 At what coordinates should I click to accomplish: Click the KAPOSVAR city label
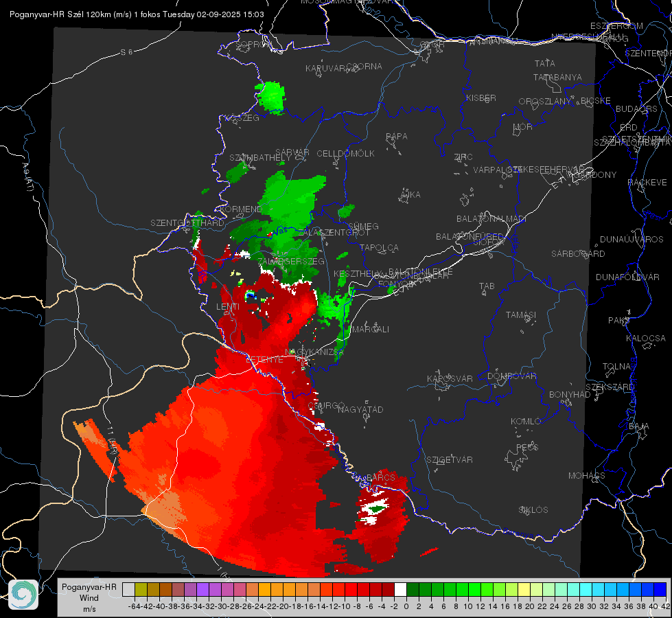pyautogui.click(x=450, y=378)
